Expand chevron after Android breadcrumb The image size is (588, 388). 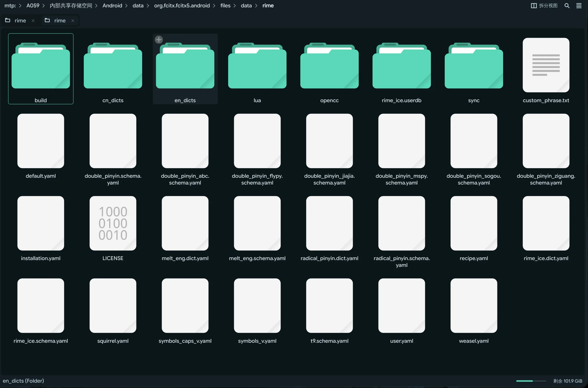tap(126, 6)
